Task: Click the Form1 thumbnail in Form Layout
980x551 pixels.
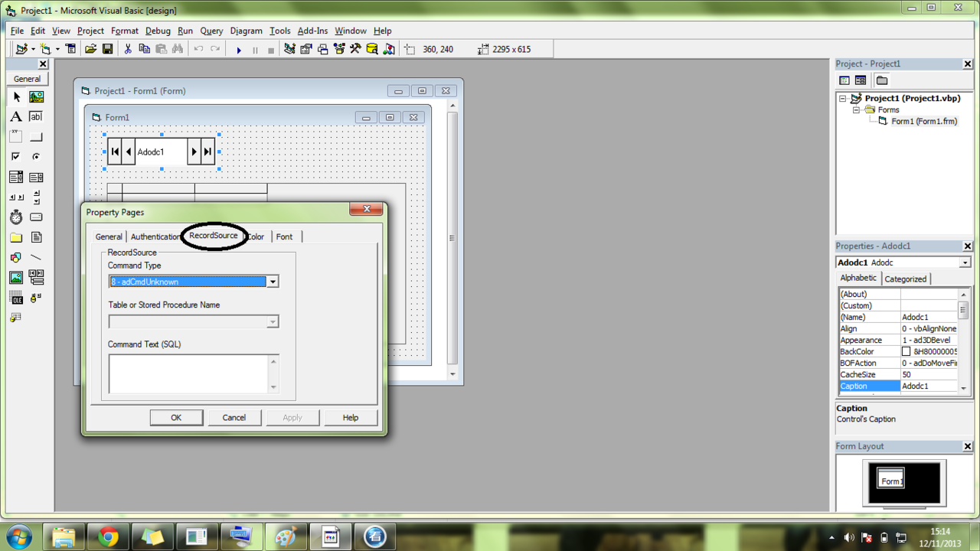Action: click(890, 478)
